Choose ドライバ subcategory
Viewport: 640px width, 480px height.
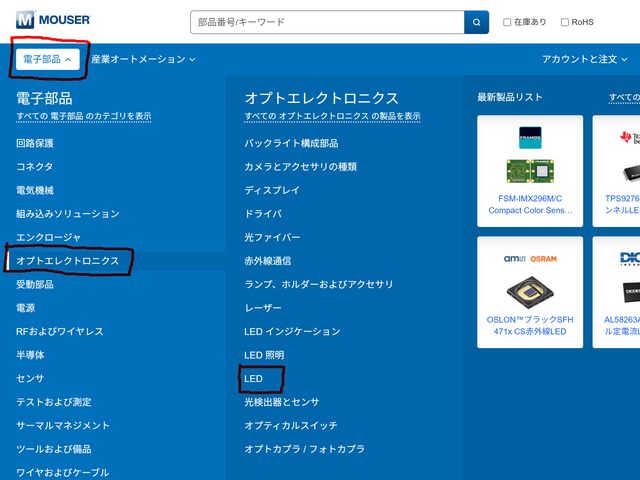click(263, 214)
